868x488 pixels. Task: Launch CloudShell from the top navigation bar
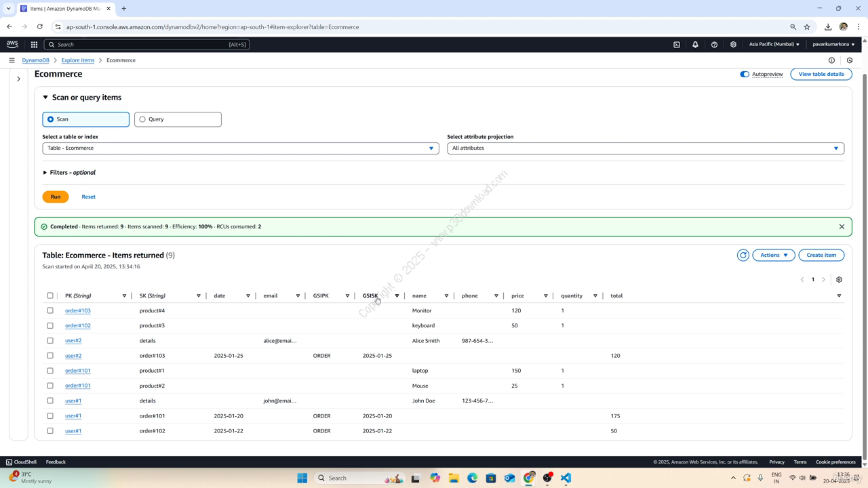(x=677, y=45)
